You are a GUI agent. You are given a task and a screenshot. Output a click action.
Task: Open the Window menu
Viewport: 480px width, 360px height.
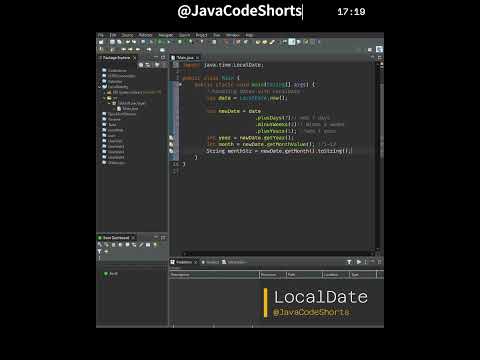tap(233, 35)
